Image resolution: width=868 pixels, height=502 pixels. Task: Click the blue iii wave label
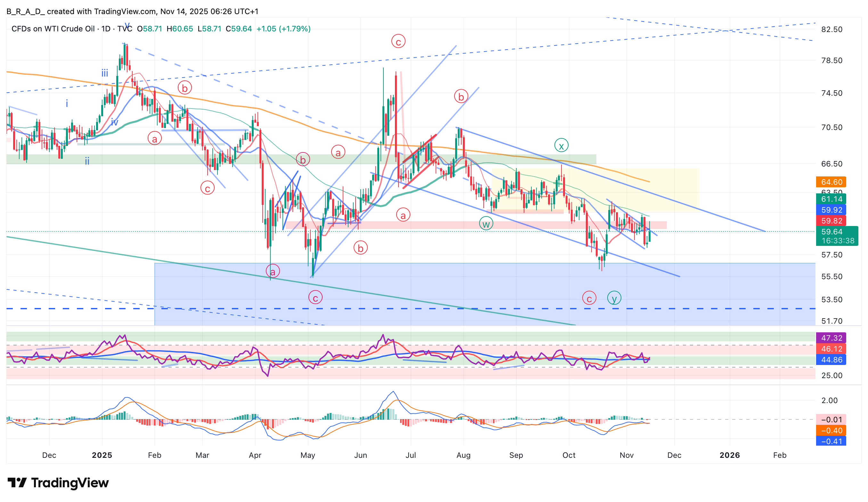click(105, 73)
